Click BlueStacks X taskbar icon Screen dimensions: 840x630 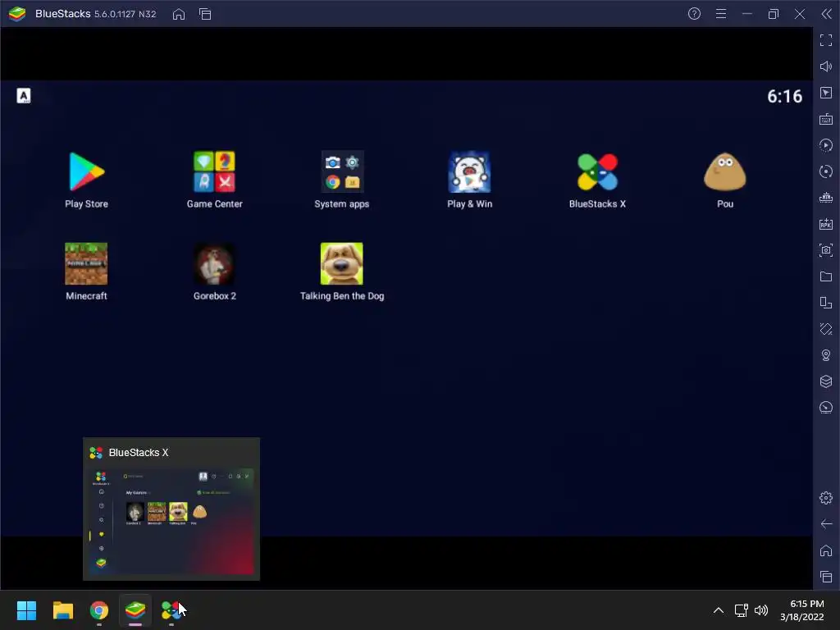(x=171, y=610)
